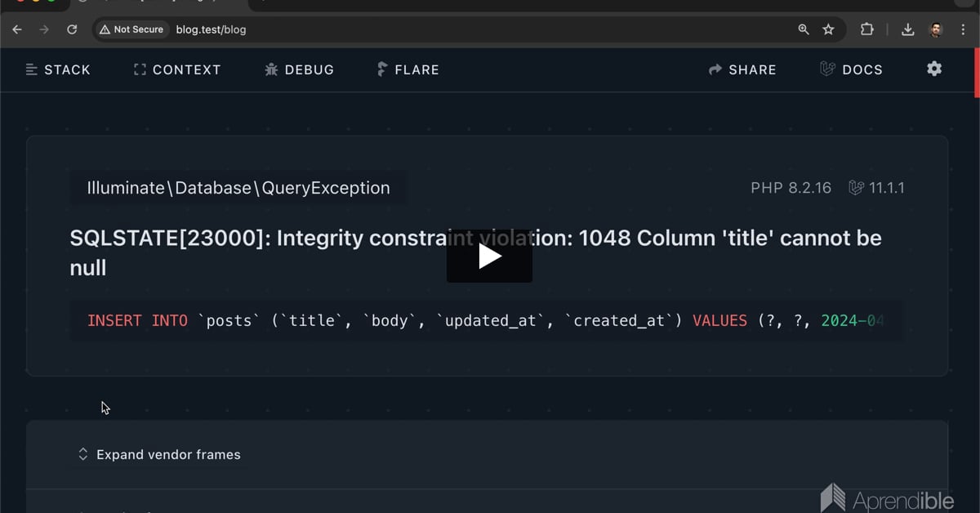
Task: Click the INSERT INTO posts SQL query
Action: click(487, 320)
